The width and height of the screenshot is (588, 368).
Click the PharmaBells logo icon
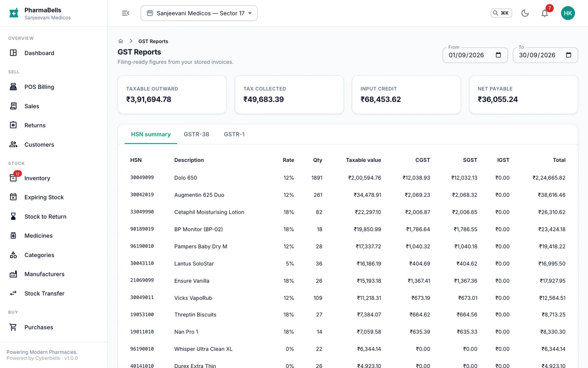(x=14, y=13)
